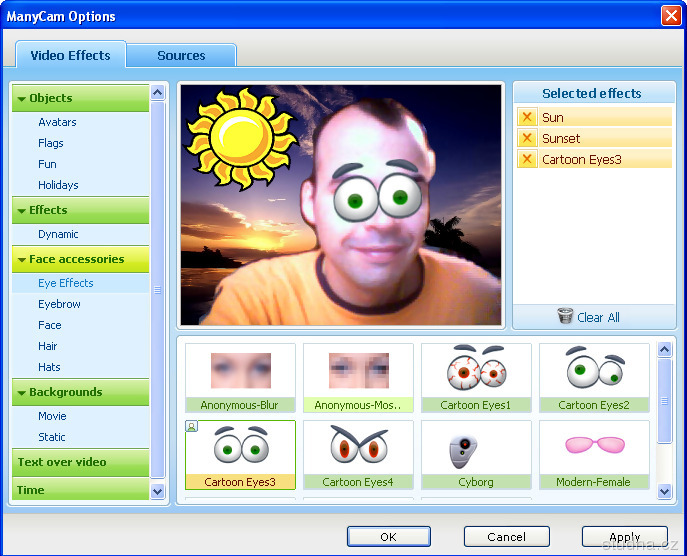
Task: Select Dynamic effects
Action: [x=58, y=234]
